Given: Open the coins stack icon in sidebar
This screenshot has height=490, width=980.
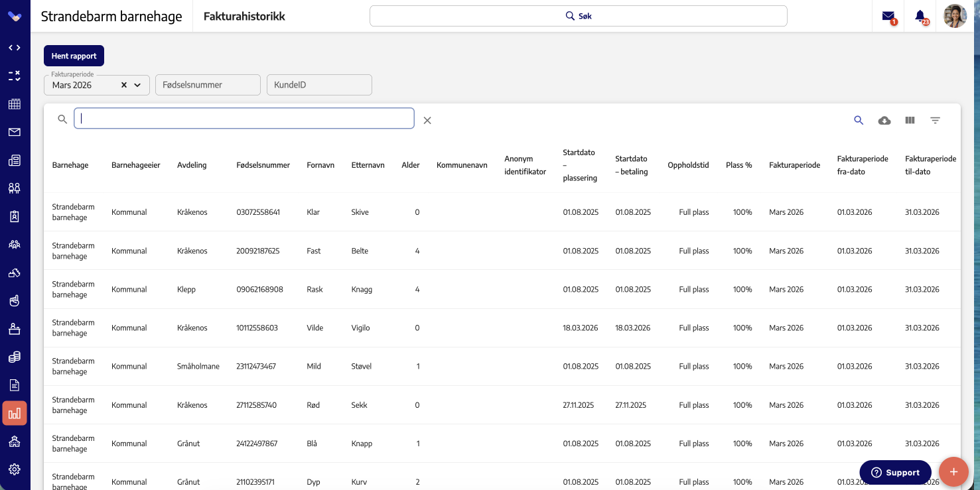Looking at the screenshot, I should pos(15,357).
